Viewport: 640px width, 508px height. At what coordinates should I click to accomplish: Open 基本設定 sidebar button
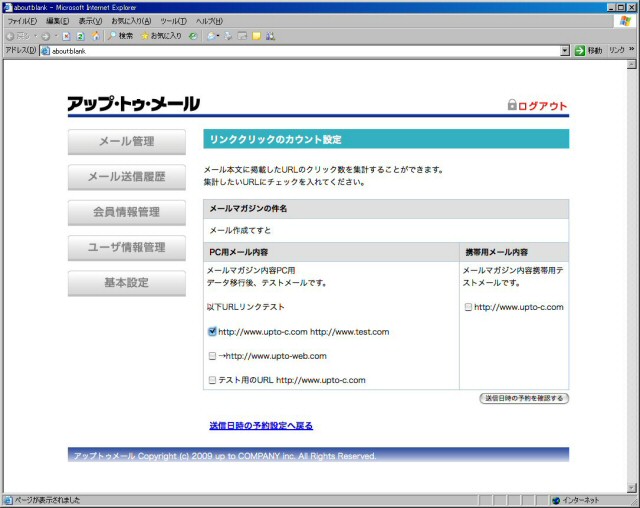[127, 283]
